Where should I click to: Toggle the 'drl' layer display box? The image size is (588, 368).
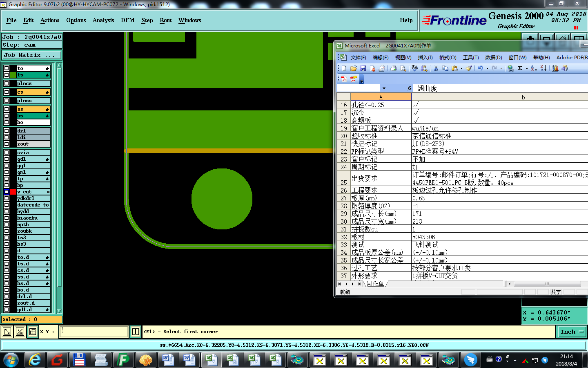(7, 131)
